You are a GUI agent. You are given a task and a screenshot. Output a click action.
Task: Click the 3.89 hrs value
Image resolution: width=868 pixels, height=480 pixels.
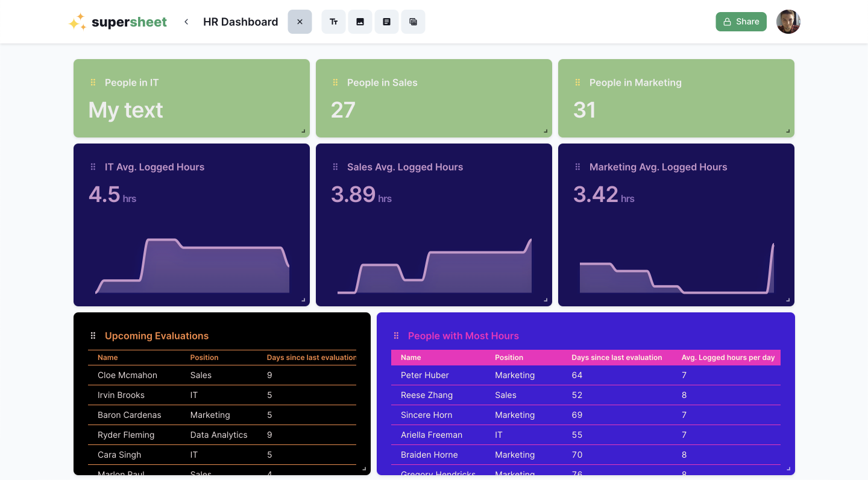tap(361, 195)
